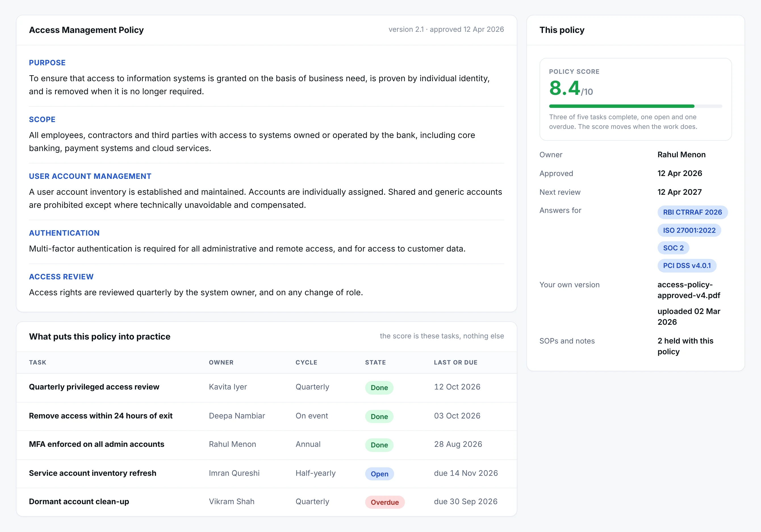Select the ACCESS REVIEW section heading
The height and width of the screenshot is (532, 761).
click(x=61, y=277)
